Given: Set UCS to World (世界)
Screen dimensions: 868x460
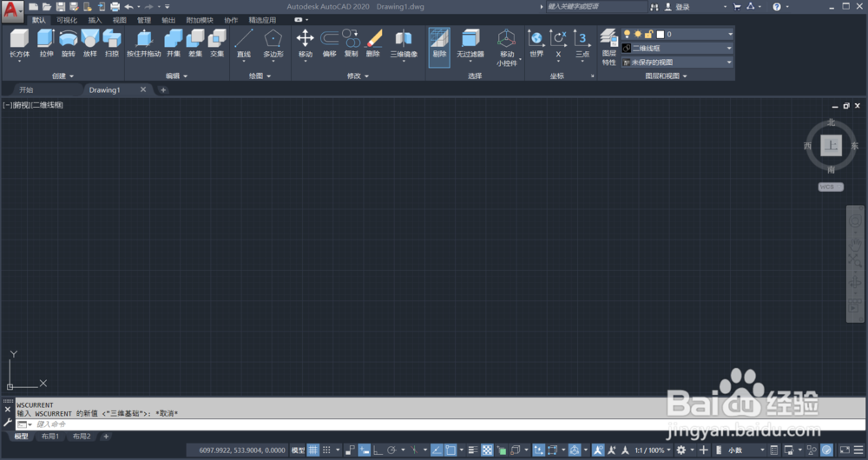Looking at the screenshot, I should 536,43.
